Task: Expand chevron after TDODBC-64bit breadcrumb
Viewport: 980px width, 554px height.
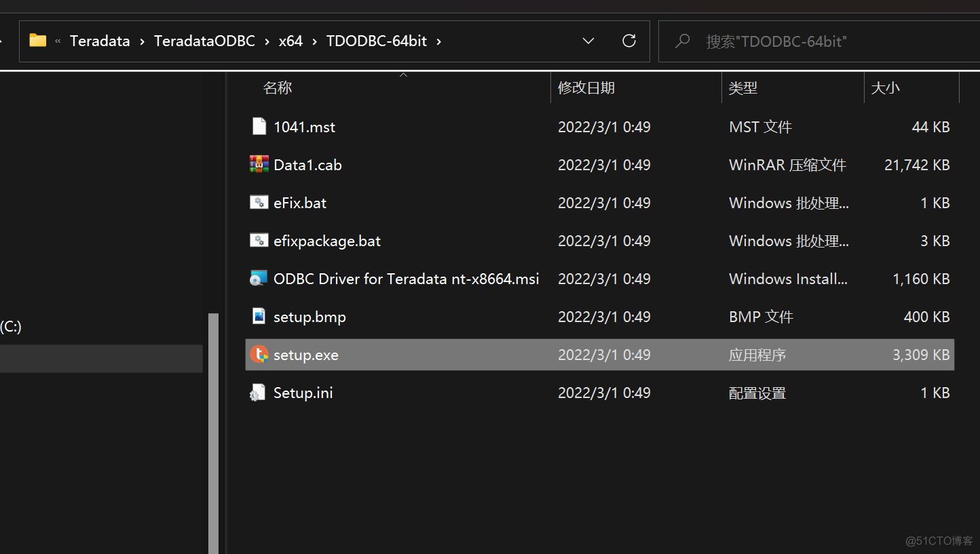Action: pyautogui.click(x=439, y=41)
